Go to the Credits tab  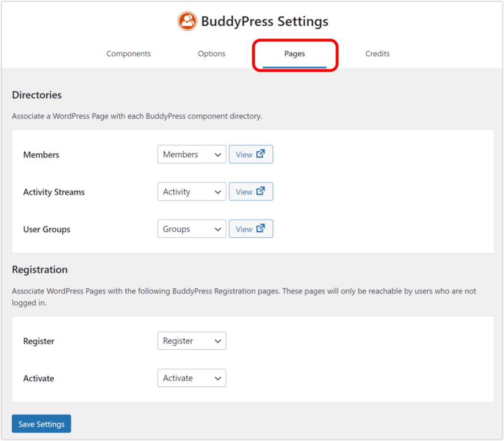[x=377, y=54]
